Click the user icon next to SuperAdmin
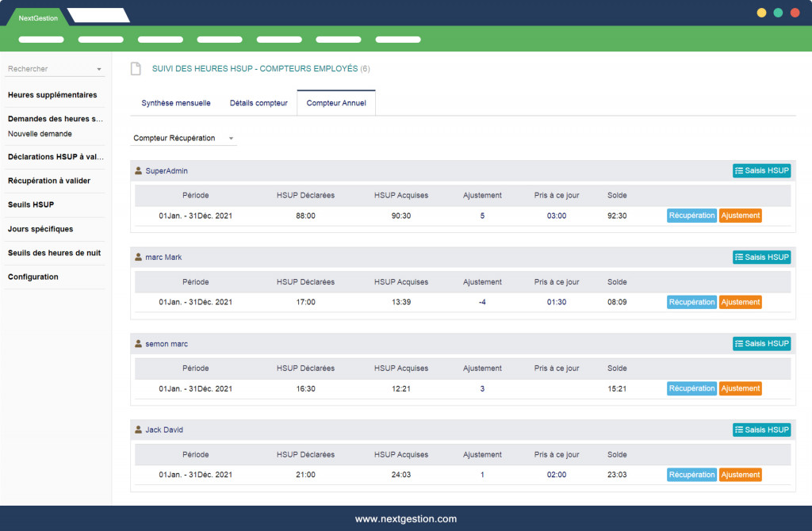812x531 pixels. [x=139, y=170]
